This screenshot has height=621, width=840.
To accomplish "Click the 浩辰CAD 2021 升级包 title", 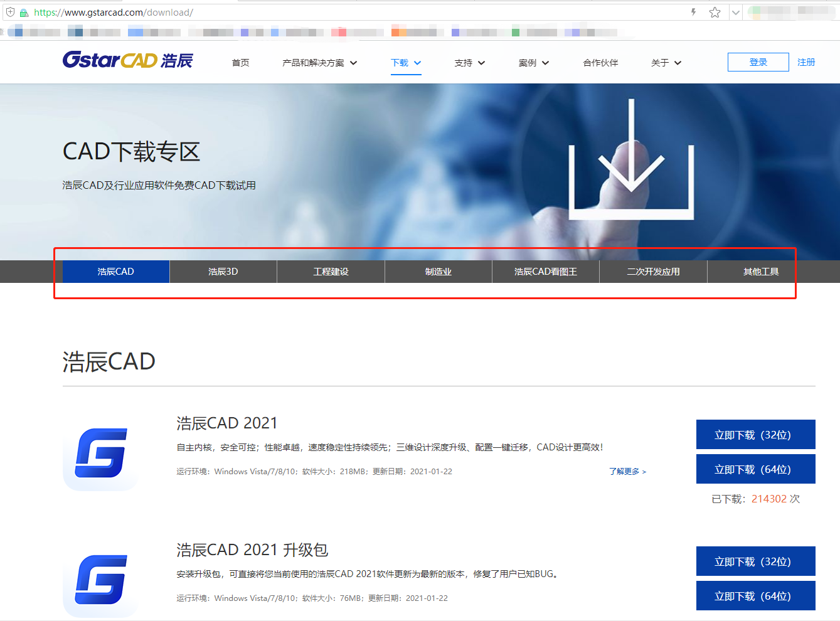I will [252, 549].
